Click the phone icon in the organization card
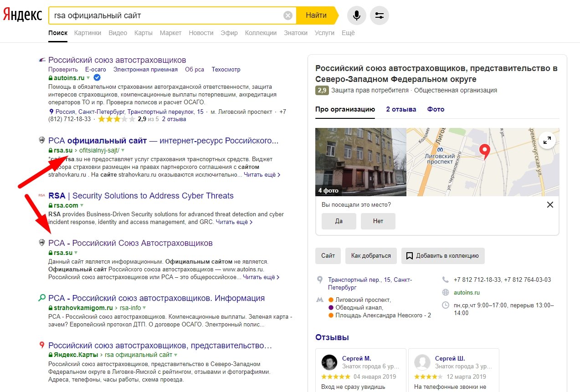Image resolution: width=580 pixels, height=392 pixels. tap(446, 280)
